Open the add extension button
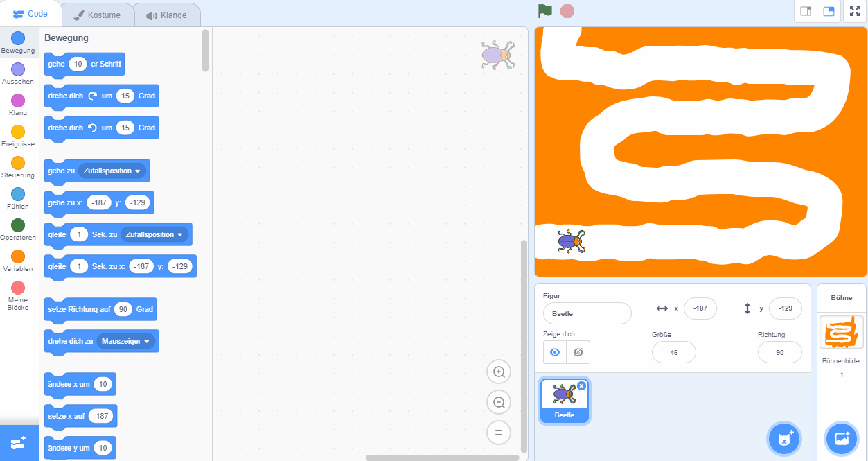 [x=18, y=443]
